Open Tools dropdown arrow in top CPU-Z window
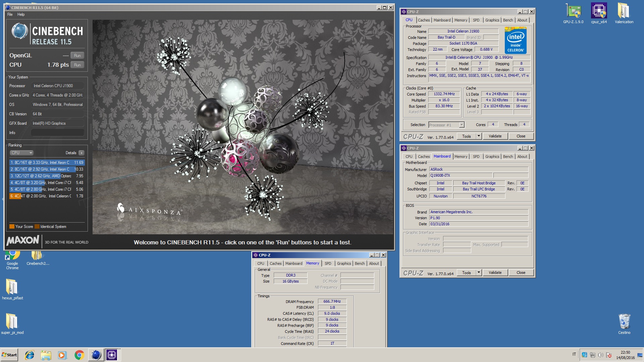The height and width of the screenshot is (362, 644). (479, 136)
